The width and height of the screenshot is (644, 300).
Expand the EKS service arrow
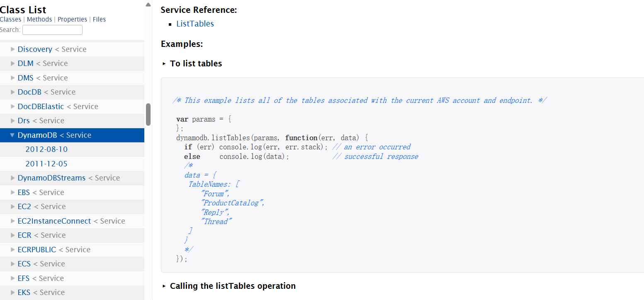[13, 293]
